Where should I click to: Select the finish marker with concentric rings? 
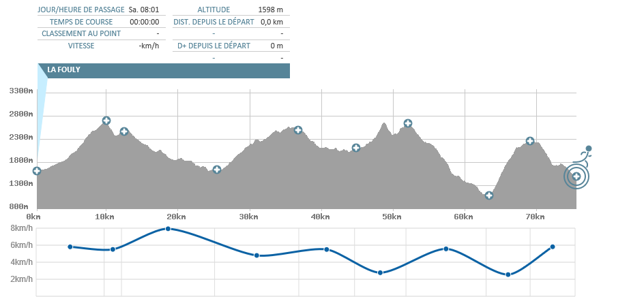click(576, 176)
